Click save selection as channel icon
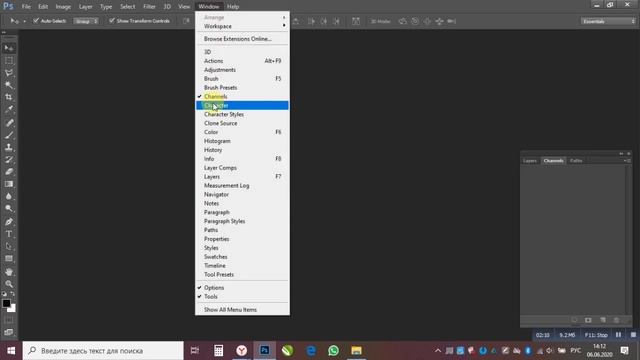Image resolution: width=640 pixels, height=360 pixels. [588, 320]
